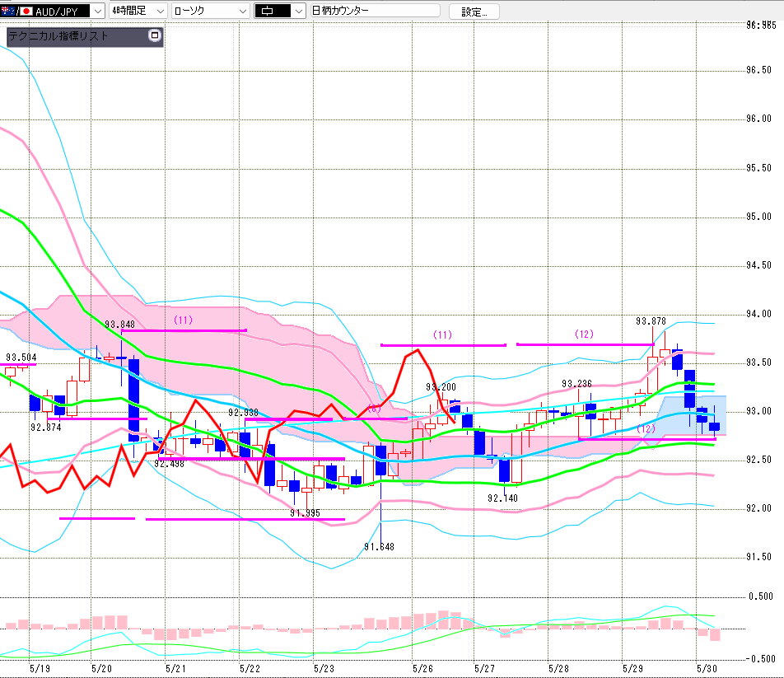Click the 5/27 date axis label
784x678 pixels.
[x=484, y=668]
